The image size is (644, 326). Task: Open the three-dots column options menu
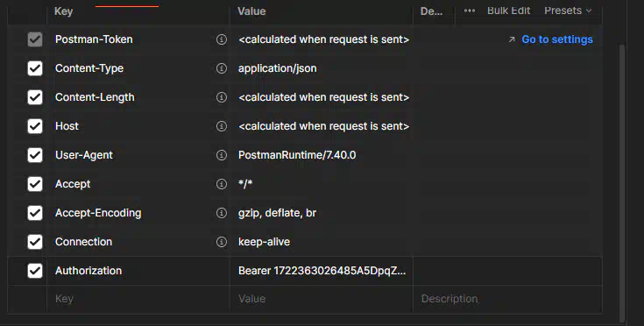(x=470, y=11)
